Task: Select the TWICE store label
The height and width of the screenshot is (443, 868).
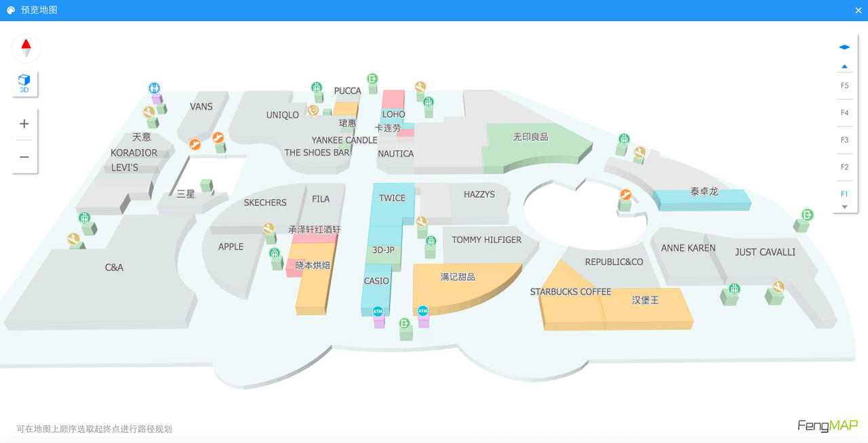Action: [x=392, y=198]
